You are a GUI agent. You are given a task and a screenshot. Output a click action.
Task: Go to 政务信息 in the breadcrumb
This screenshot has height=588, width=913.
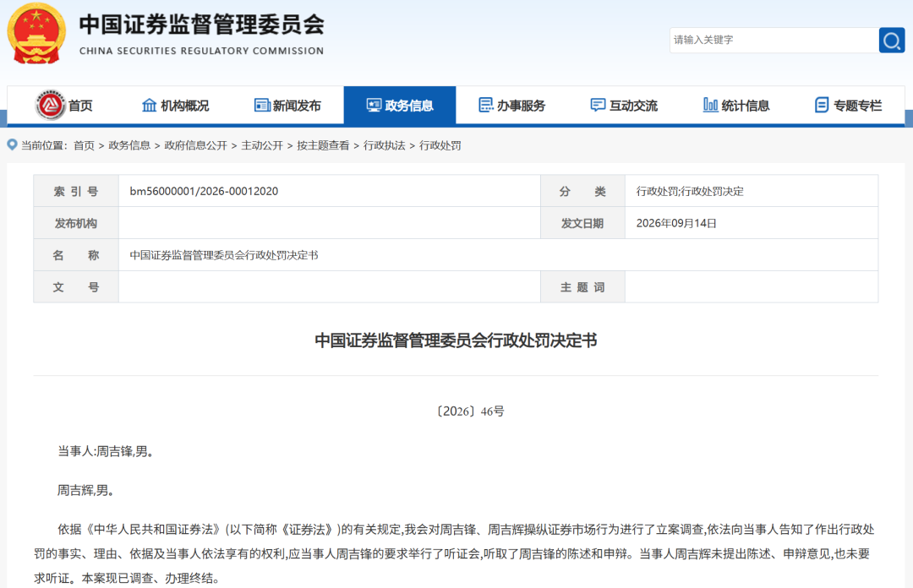click(x=129, y=145)
